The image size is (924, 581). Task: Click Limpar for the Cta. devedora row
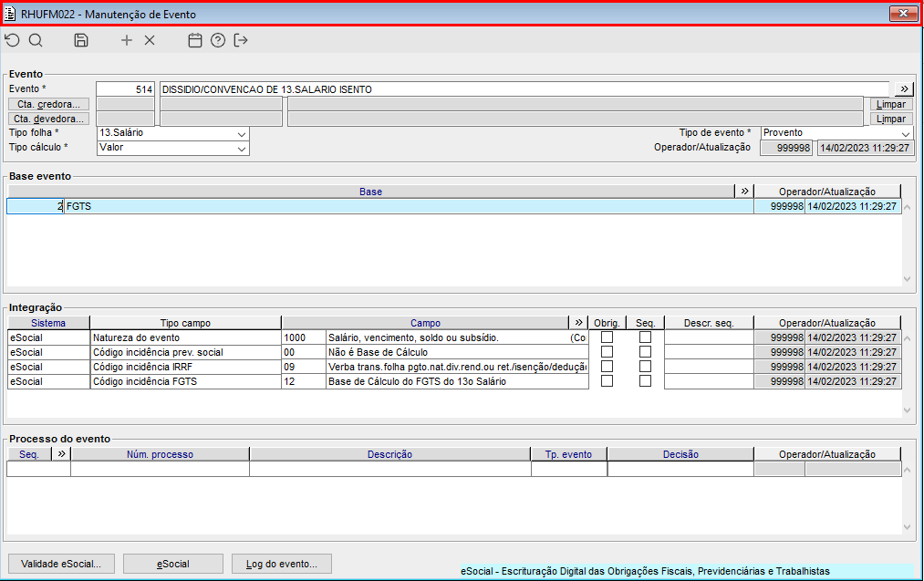point(891,119)
